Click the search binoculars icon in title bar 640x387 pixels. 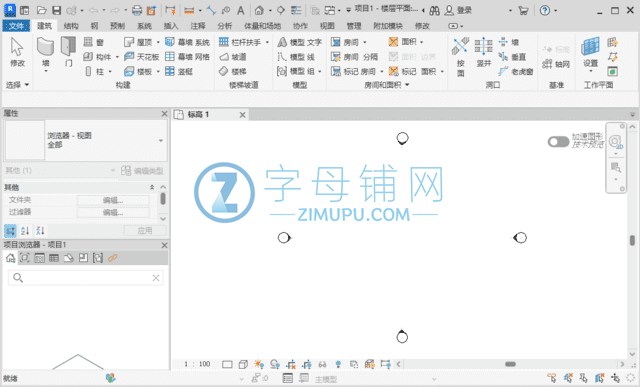(434, 10)
